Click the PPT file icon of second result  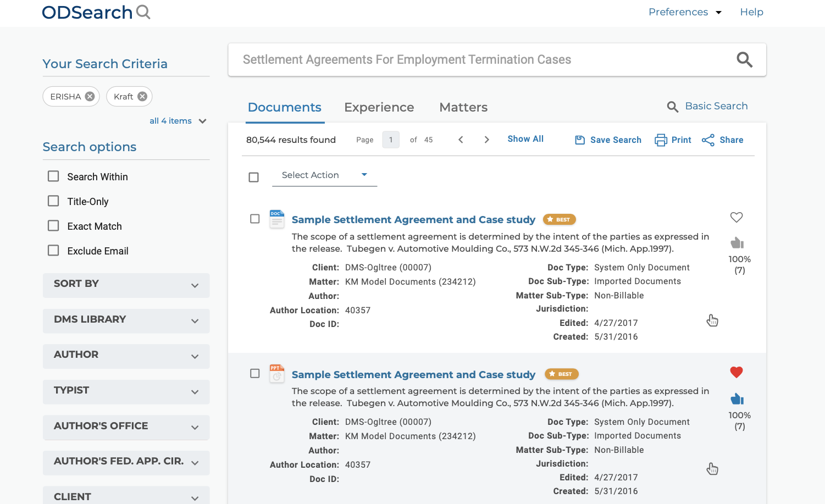tap(277, 373)
